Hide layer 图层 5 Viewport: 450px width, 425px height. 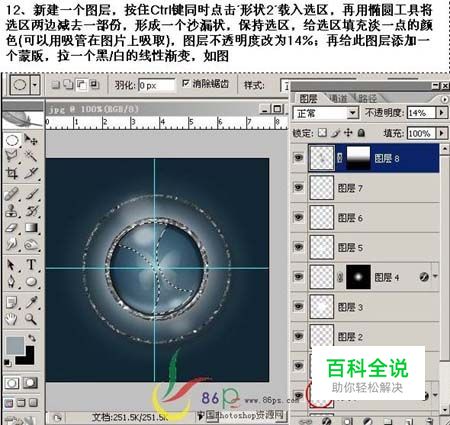[x=299, y=247]
